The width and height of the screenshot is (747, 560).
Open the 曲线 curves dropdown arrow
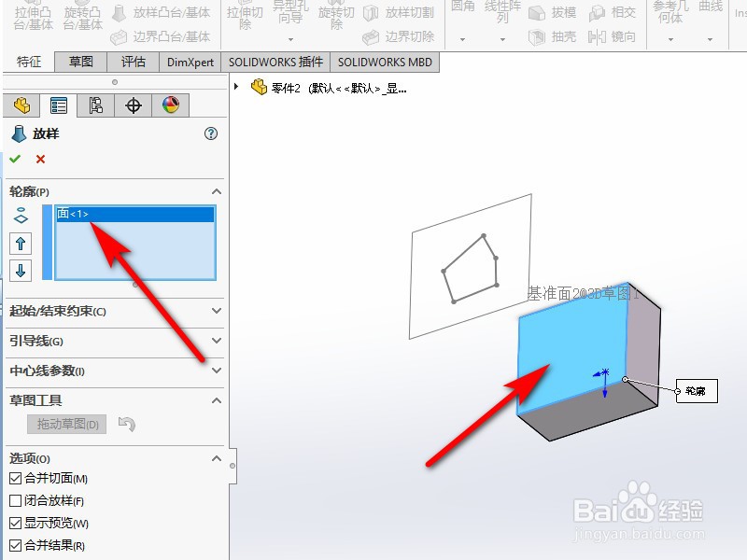(x=711, y=39)
